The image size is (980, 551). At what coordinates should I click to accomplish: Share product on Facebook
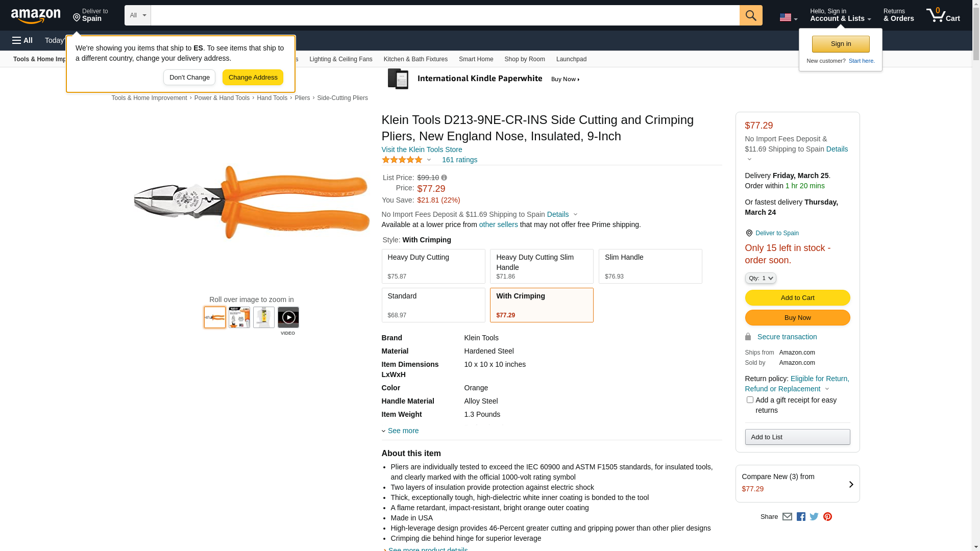click(801, 517)
